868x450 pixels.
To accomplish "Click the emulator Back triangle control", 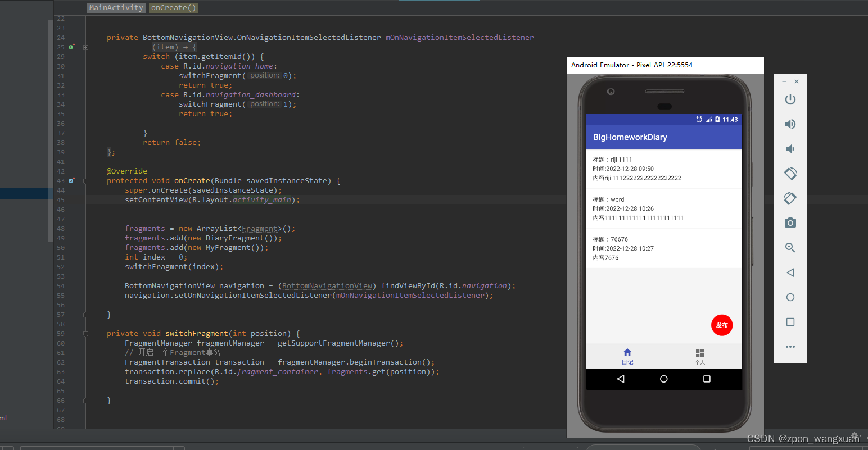I will pos(790,272).
